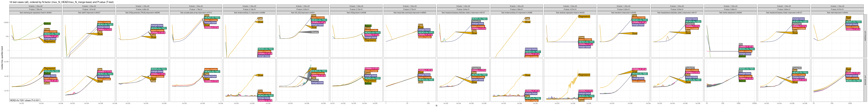Click the gray Slower label in DT[,.SD] kilobytes panel
The width and height of the screenshot is (868, 108).
point(315,32)
